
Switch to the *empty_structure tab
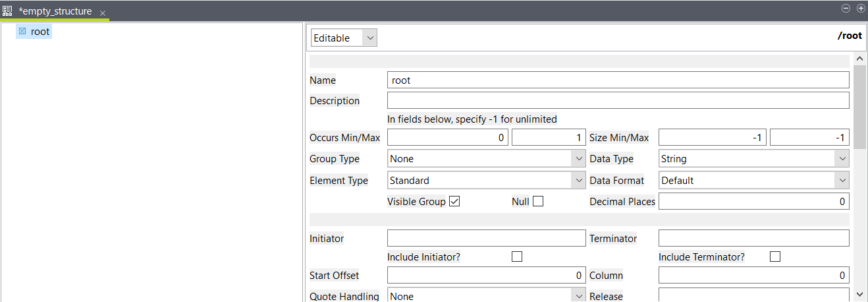coord(55,11)
